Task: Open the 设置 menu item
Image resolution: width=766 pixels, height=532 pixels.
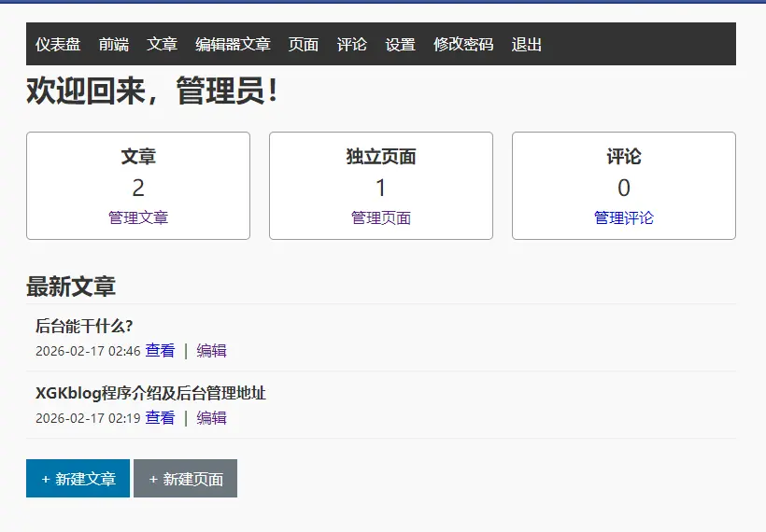Action: [400, 45]
